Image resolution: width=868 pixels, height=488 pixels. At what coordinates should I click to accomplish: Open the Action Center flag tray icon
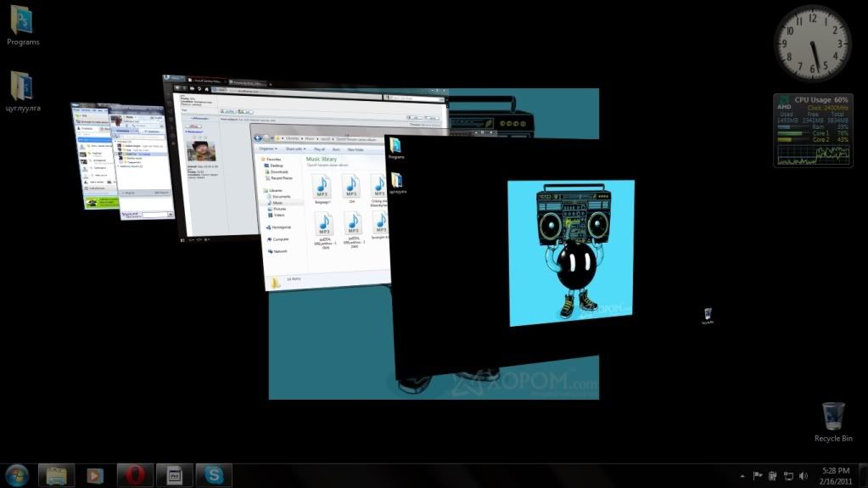(758, 476)
